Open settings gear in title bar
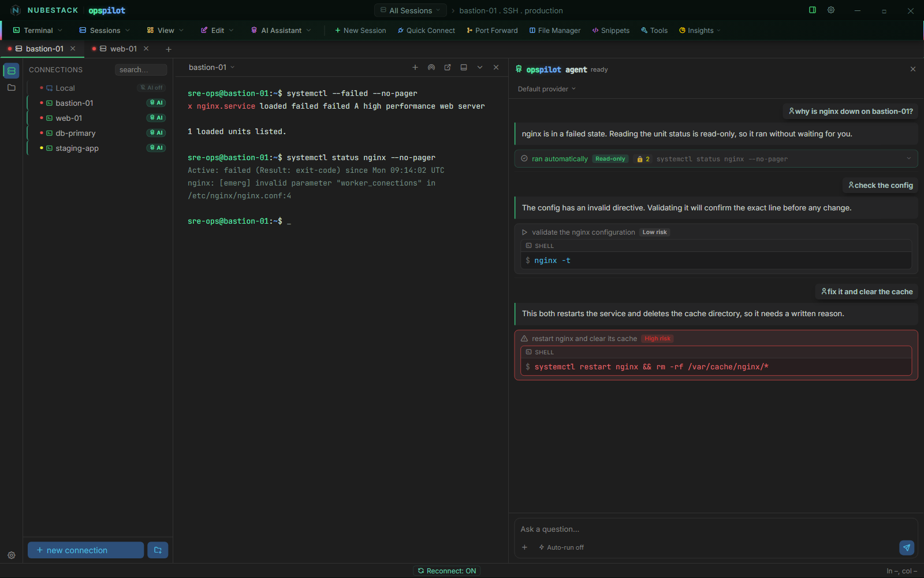This screenshot has width=924, height=578. 831,10
